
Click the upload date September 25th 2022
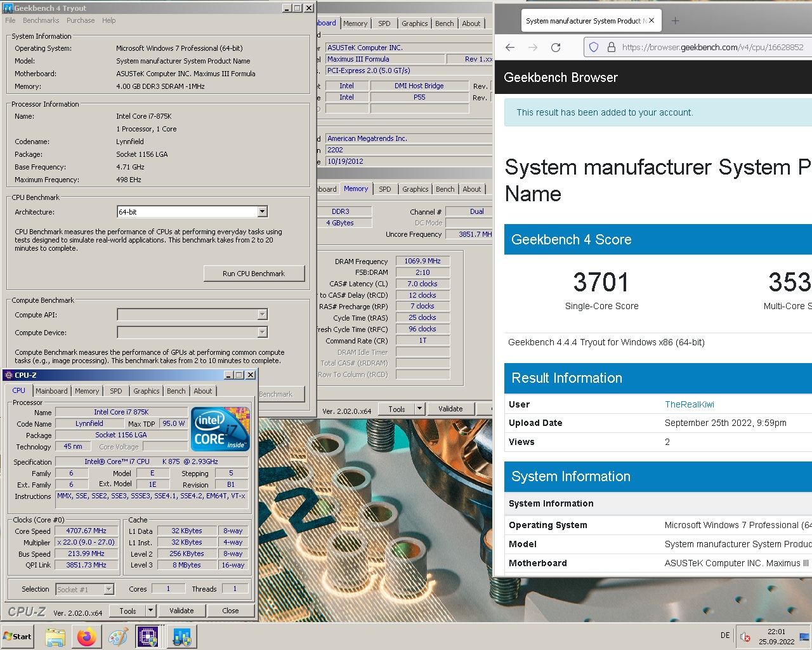[x=726, y=423]
